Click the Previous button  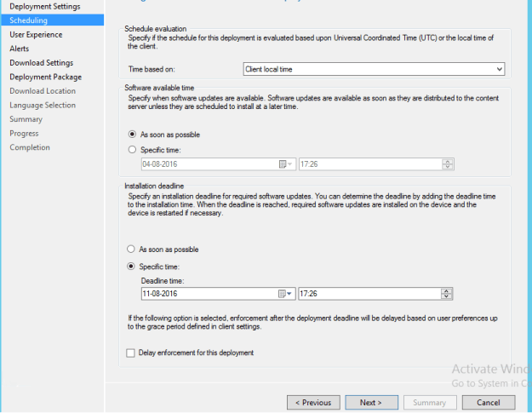(313, 403)
